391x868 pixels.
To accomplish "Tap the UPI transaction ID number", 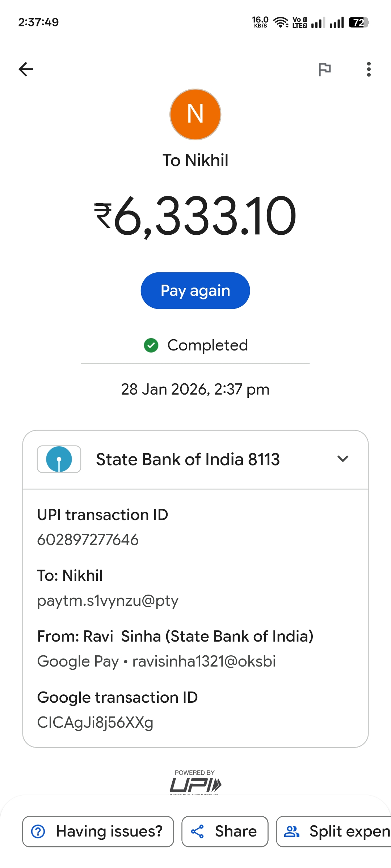I will pos(88,540).
